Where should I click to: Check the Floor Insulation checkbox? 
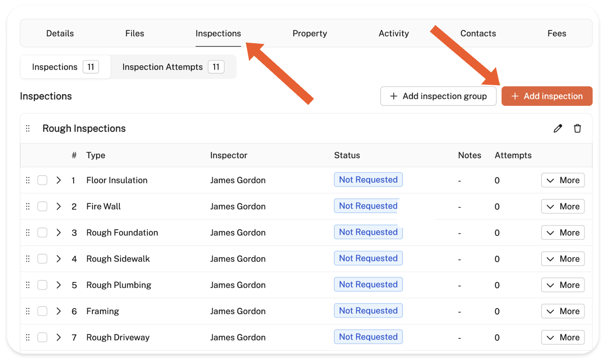42,180
